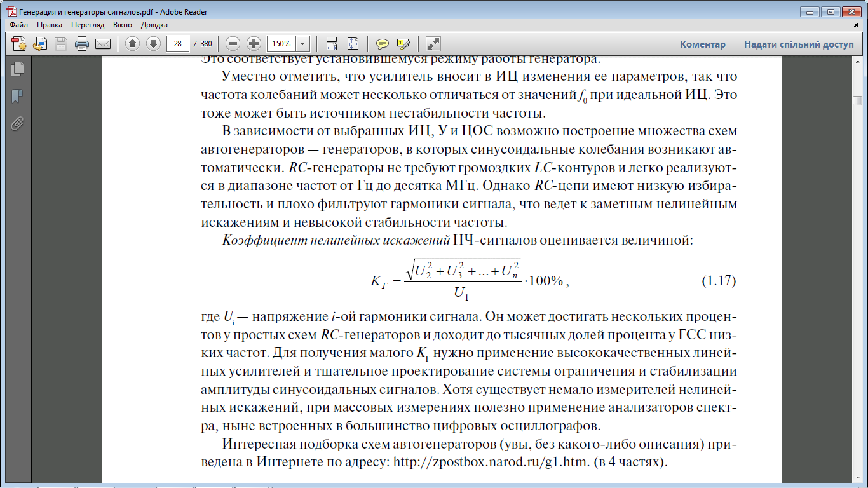Click the Create PDF online icon
Screen dimensions: 868x488
tap(19, 44)
